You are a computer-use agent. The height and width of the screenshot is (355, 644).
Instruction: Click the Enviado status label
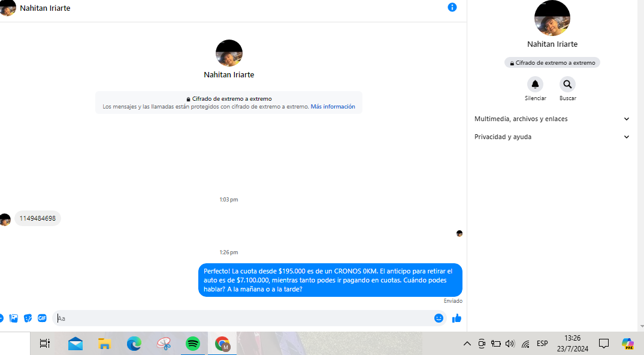tap(453, 301)
